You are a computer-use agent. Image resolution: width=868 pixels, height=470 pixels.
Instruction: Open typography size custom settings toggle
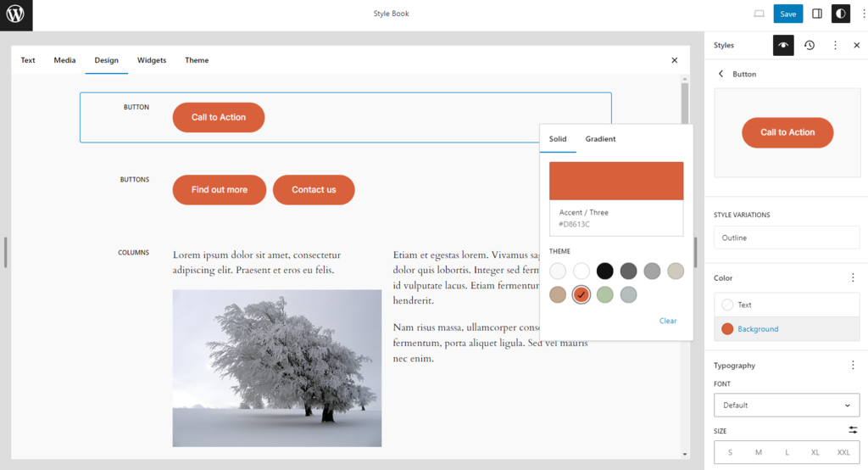(853, 430)
